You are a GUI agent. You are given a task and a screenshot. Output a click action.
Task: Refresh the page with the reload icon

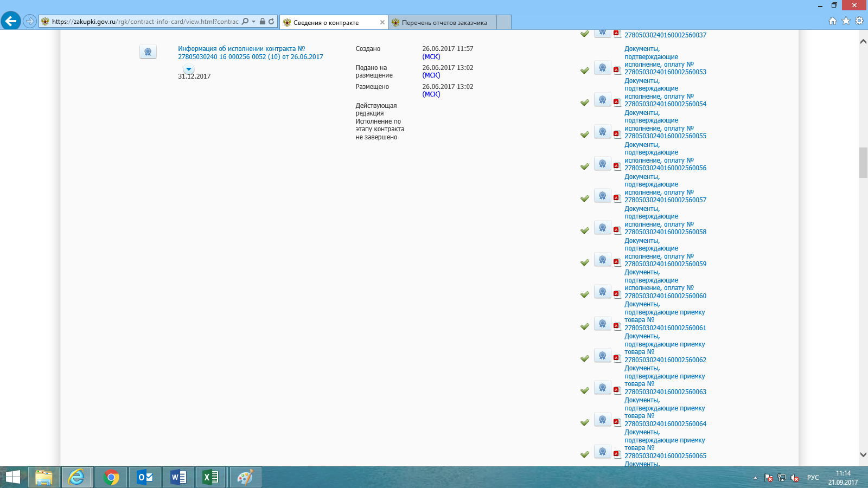pos(271,22)
